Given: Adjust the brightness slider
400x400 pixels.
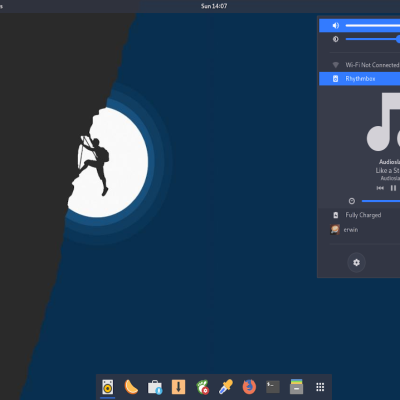Looking at the screenshot, I should 373,39.
